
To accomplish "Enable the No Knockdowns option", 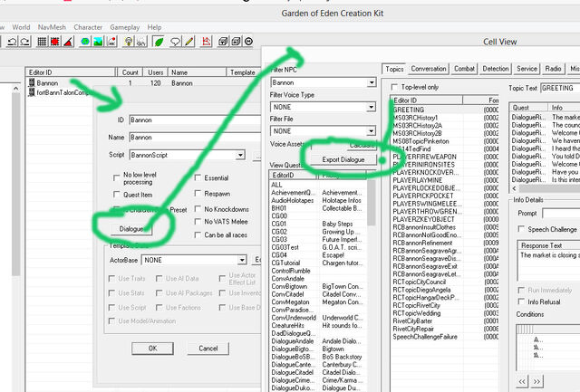I will click(198, 209).
